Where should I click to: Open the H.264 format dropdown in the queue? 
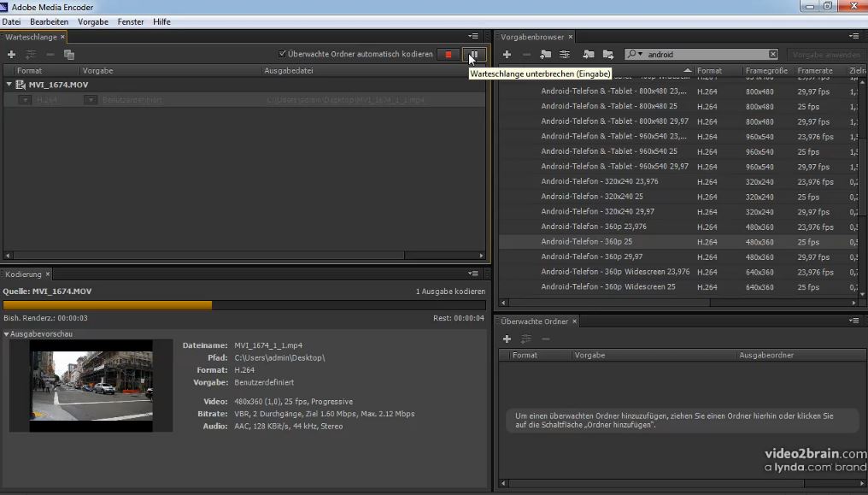pyautogui.click(x=25, y=100)
